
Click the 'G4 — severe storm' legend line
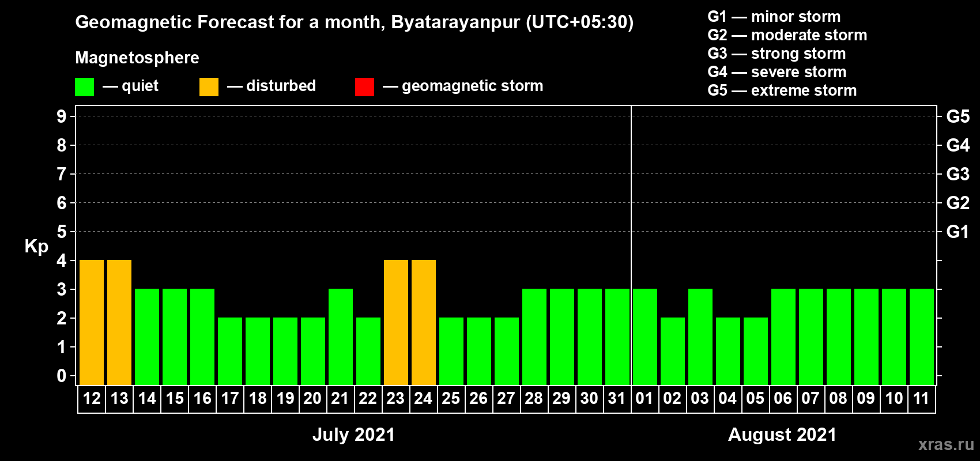tap(777, 72)
